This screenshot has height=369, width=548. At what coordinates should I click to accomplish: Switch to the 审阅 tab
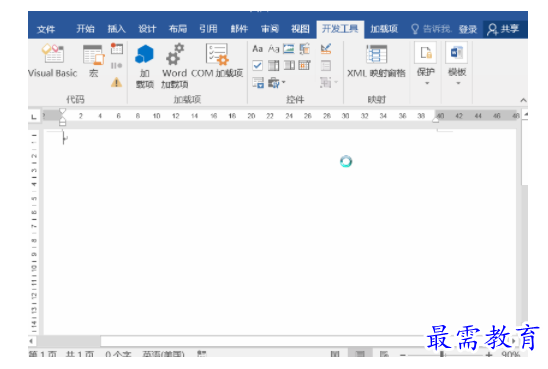click(x=270, y=29)
